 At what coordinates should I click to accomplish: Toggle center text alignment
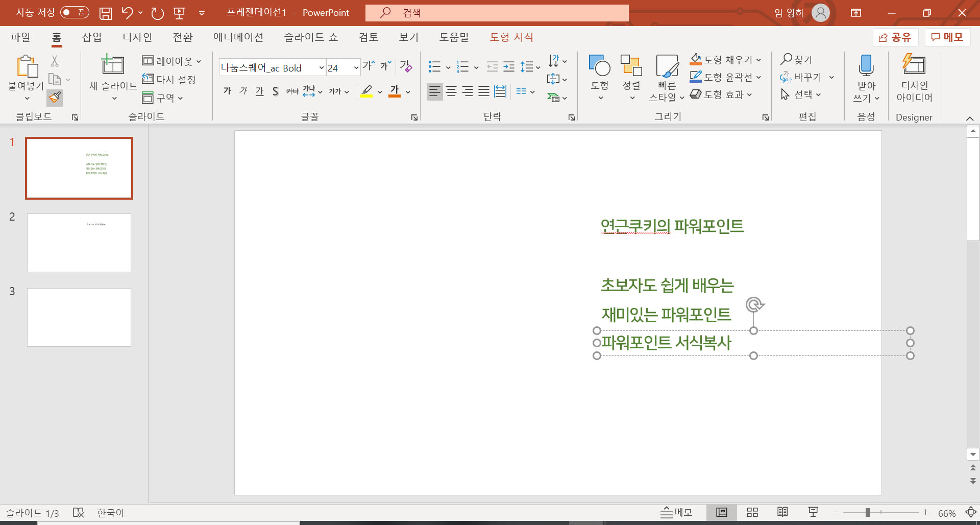[x=451, y=91]
